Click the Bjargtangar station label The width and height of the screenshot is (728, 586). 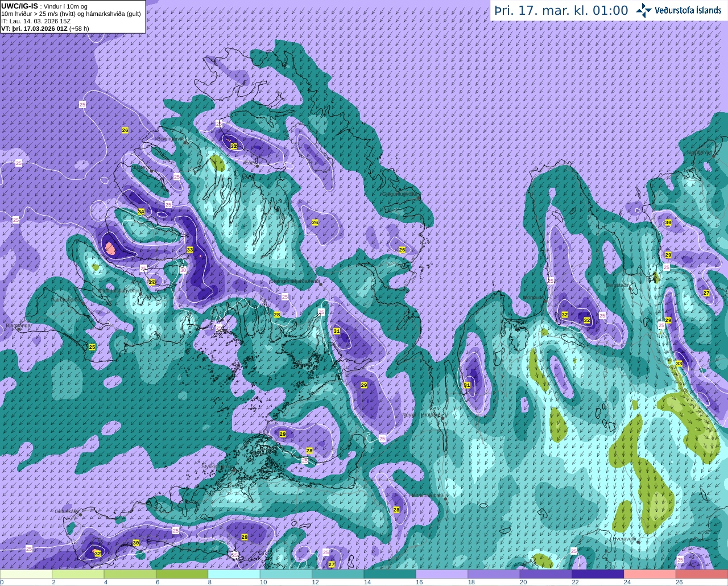pos(19,326)
